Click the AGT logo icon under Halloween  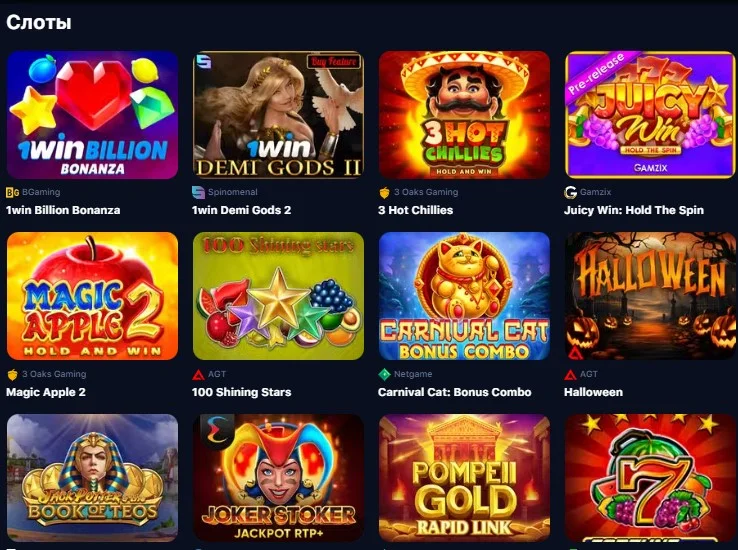(570, 375)
